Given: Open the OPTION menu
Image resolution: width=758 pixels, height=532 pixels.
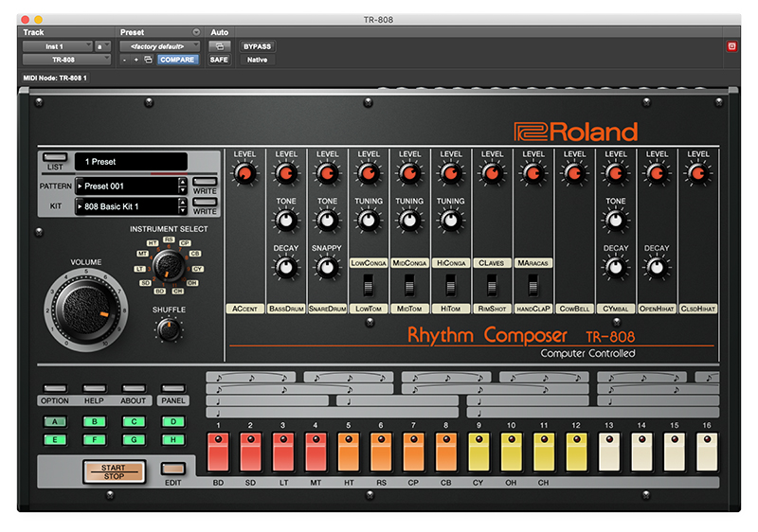Looking at the screenshot, I should click(x=55, y=388).
